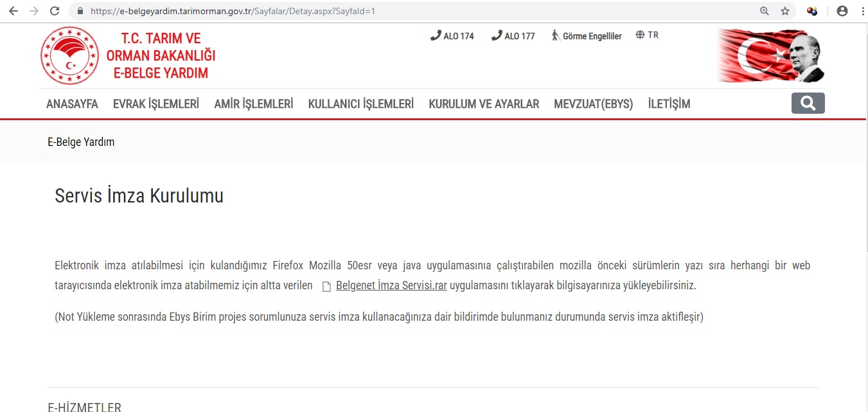Viewport: 868px width, 412px height.
Task: Click the site security padlock icon
Action: pos(80,10)
